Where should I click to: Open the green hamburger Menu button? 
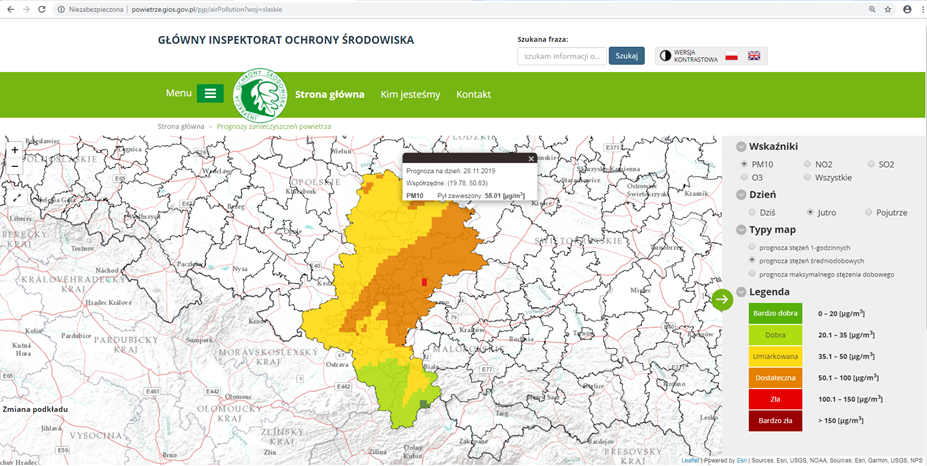tap(210, 94)
